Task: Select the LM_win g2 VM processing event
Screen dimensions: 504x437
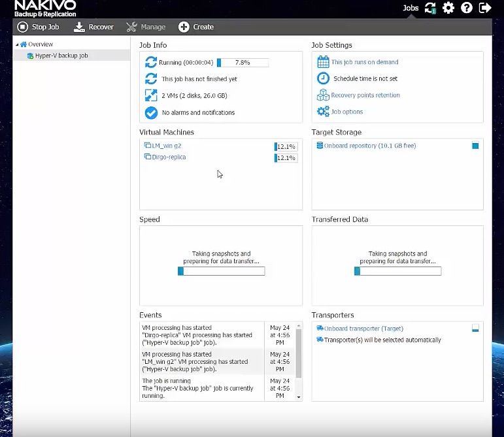Action: [201, 361]
